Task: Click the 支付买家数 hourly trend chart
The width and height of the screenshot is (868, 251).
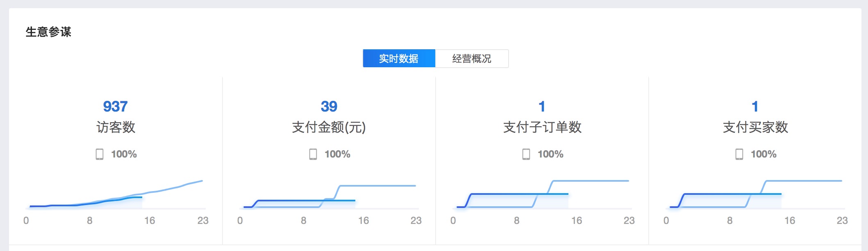Action: tap(755, 195)
